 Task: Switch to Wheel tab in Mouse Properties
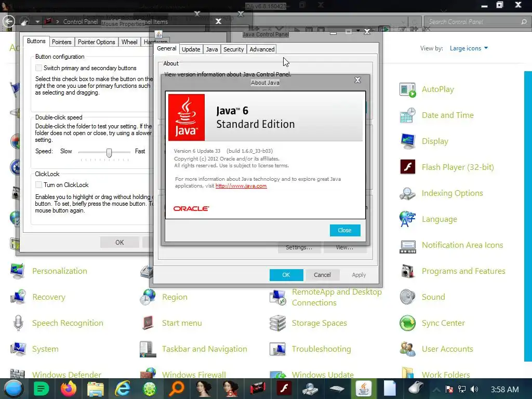point(129,42)
